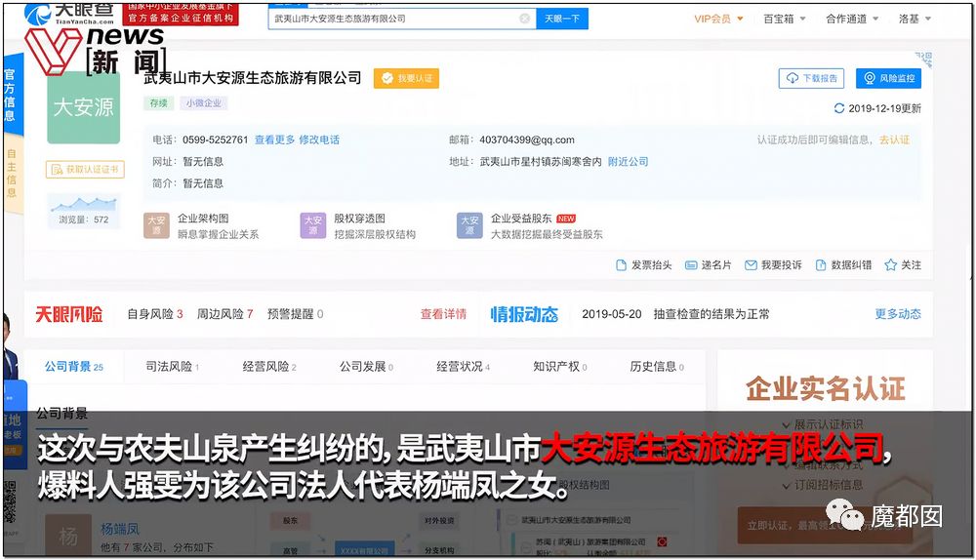
Task: Open the 大安源 company logo thumbnail
Action: (83, 107)
